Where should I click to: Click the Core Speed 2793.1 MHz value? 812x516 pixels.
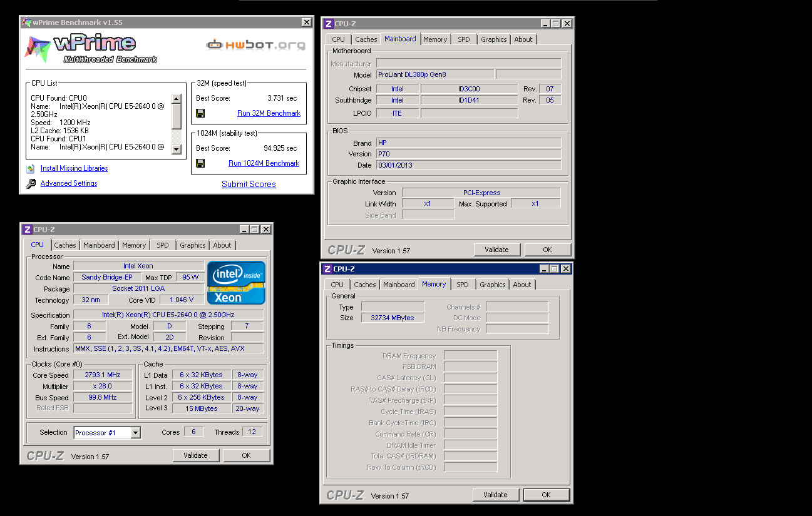coord(103,375)
